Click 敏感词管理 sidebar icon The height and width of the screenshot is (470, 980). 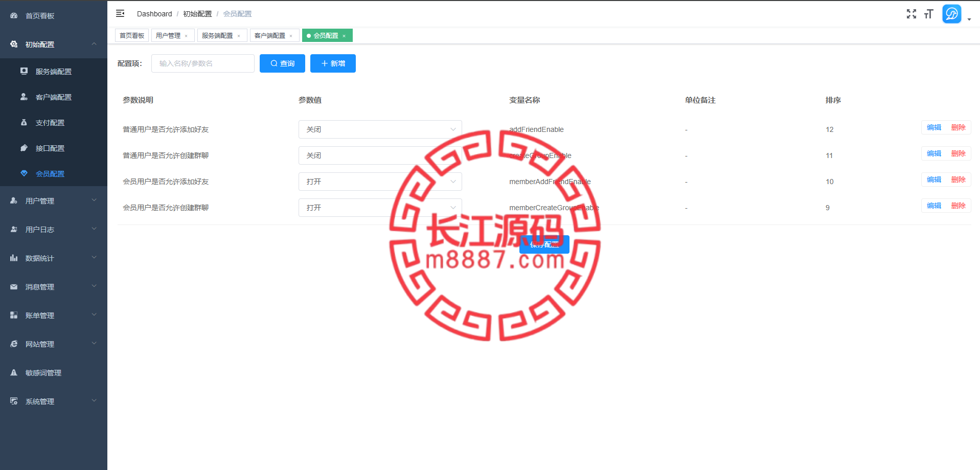tap(14, 372)
